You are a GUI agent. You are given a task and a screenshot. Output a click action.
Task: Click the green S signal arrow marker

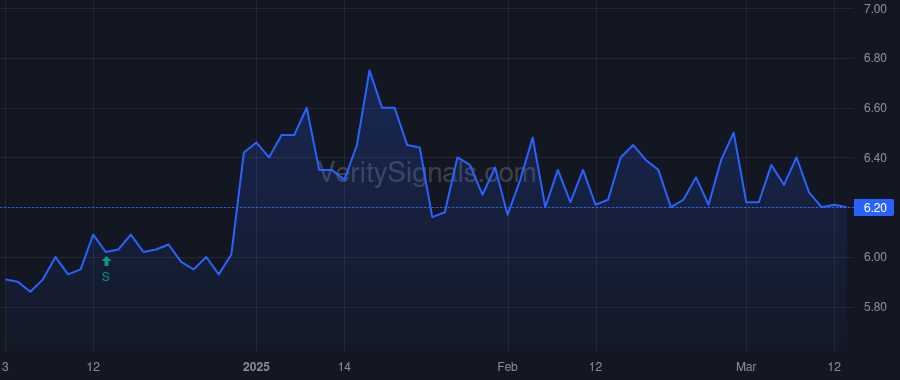click(106, 261)
